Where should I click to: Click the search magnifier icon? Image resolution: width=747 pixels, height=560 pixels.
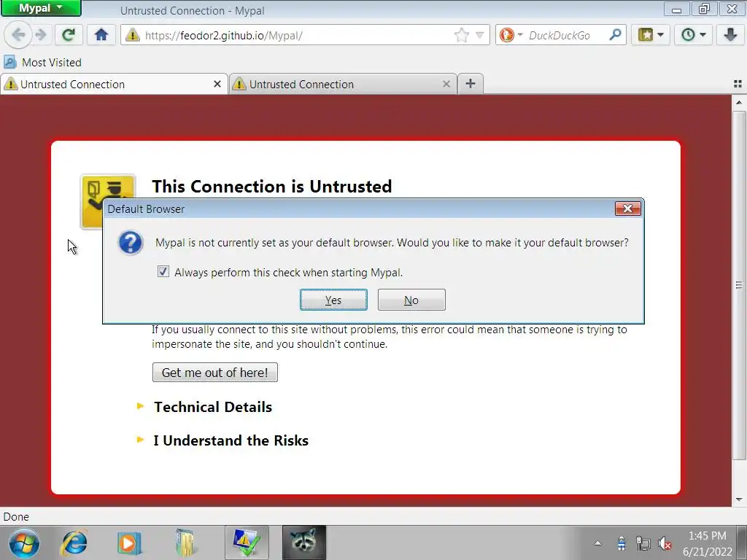click(615, 35)
